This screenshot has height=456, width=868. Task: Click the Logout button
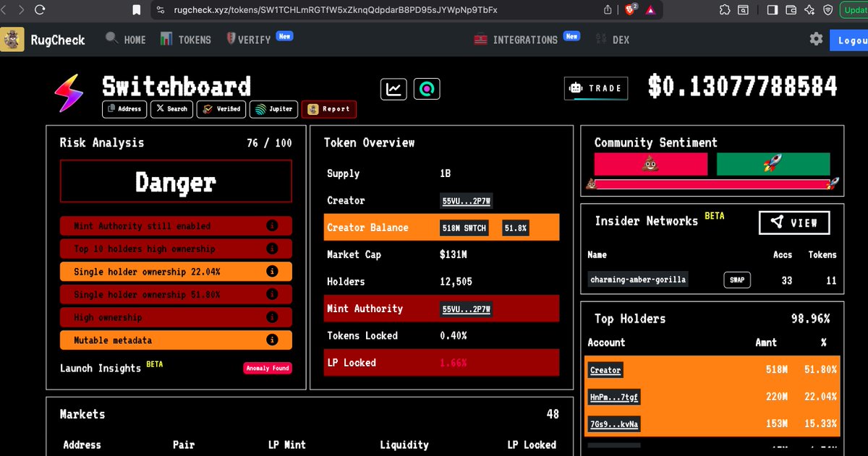click(849, 40)
